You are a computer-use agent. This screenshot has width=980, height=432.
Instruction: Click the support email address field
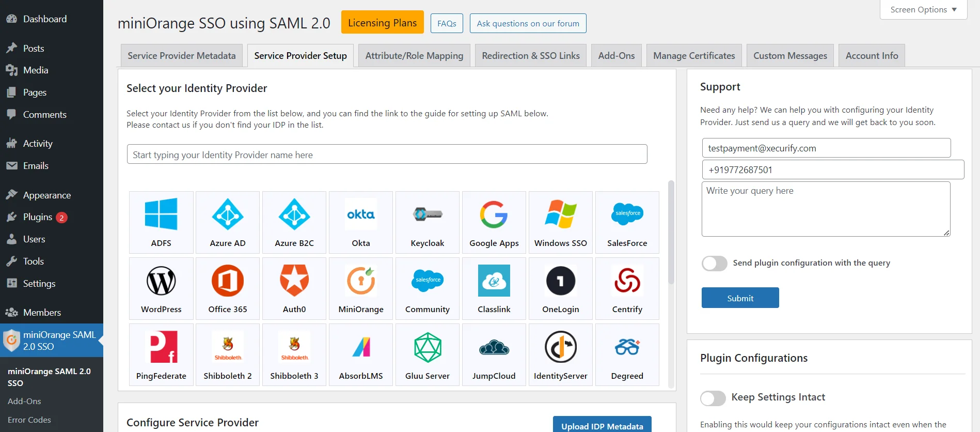[826, 148]
